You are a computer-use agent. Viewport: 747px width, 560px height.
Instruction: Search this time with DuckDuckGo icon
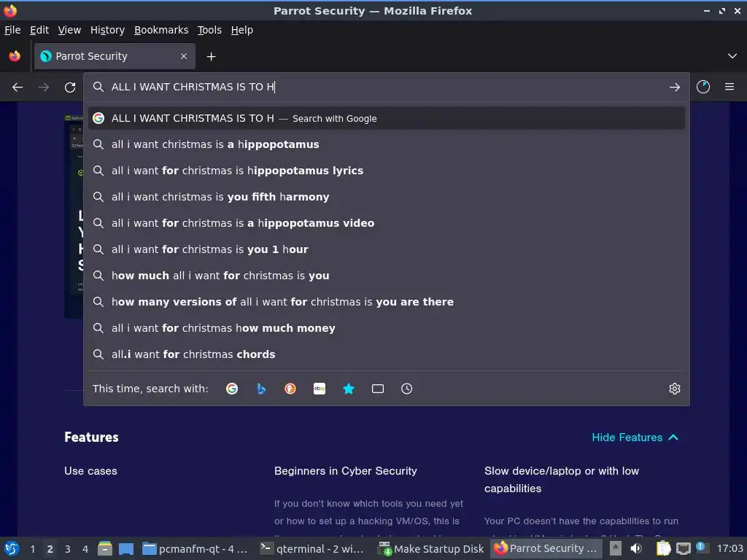point(290,389)
